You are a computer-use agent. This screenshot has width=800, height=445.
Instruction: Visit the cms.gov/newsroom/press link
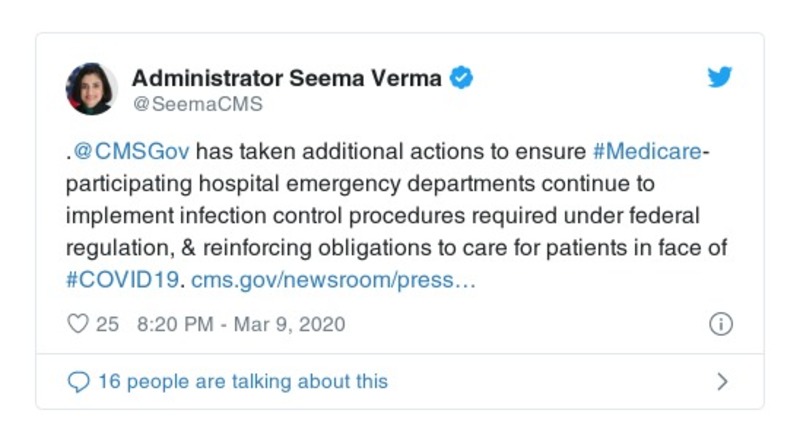point(332,281)
